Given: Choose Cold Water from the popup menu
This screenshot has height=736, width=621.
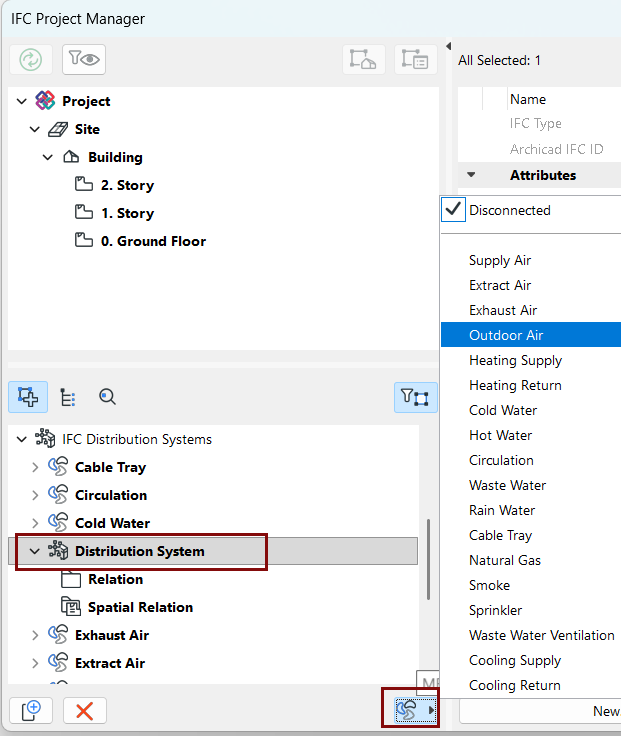Looking at the screenshot, I should coord(530,410).
